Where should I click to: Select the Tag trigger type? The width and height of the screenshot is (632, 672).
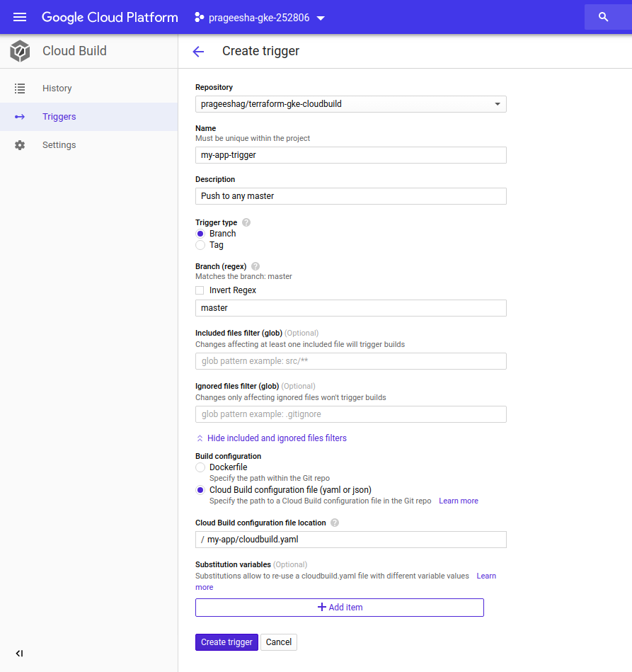[200, 245]
